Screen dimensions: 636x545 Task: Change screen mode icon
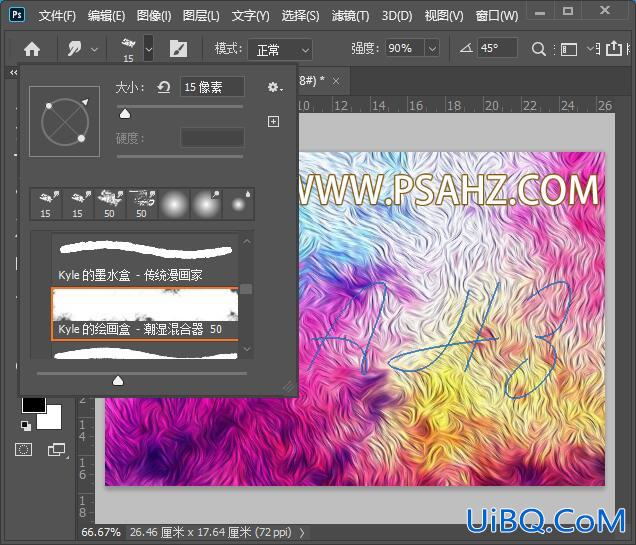point(56,449)
